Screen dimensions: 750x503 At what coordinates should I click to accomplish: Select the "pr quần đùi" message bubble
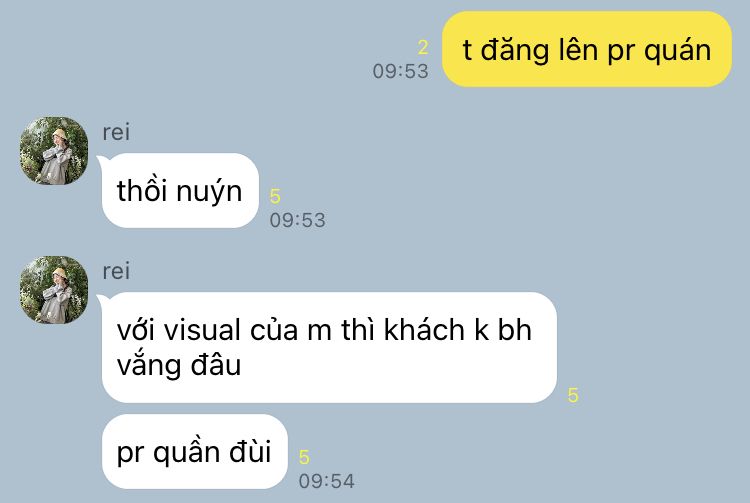pos(194,451)
